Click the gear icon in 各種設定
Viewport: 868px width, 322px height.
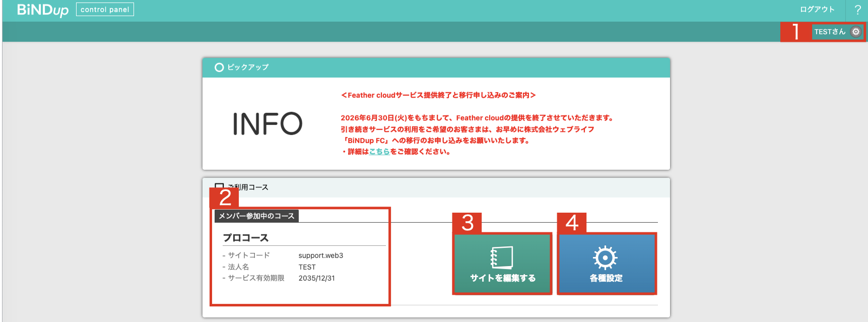(605, 258)
